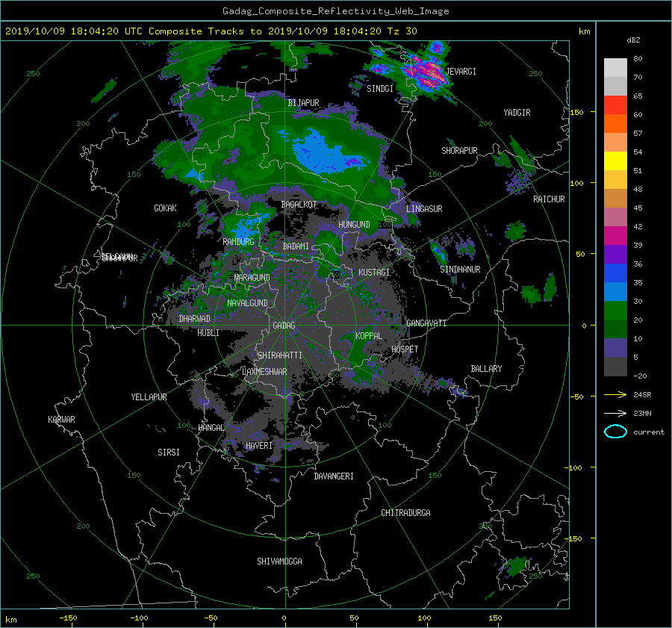
Task: Click the GANGAVATI town label
Action: [x=426, y=323]
